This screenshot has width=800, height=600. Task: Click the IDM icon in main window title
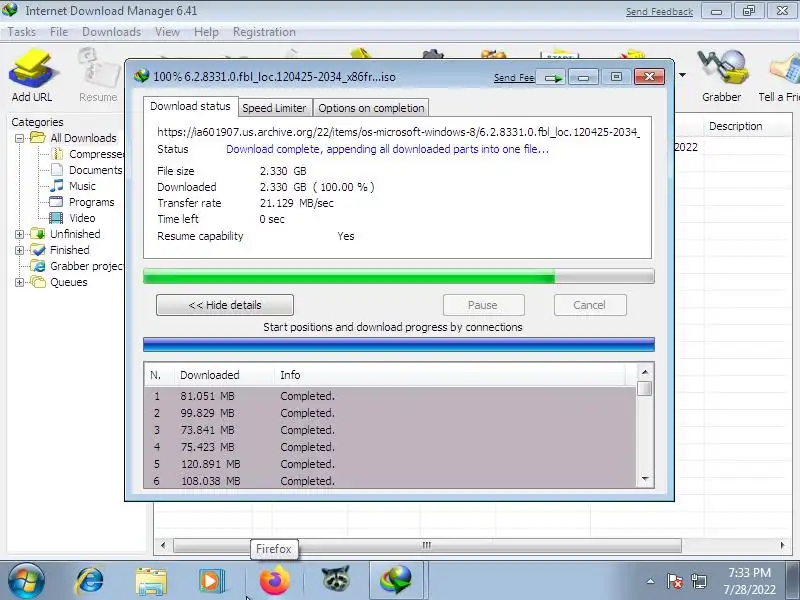(x=10, y=10)
